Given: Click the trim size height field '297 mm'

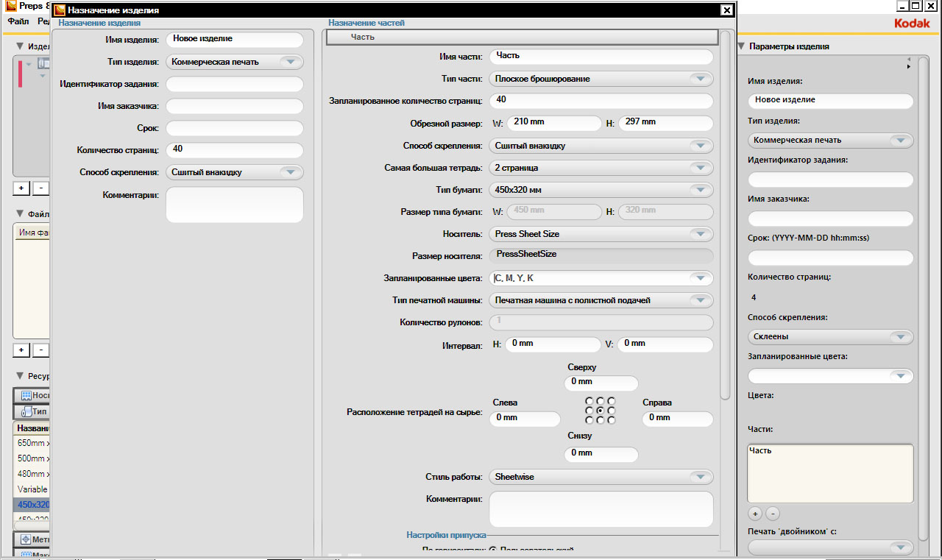Looking at the screenshot, I should 666,123.
